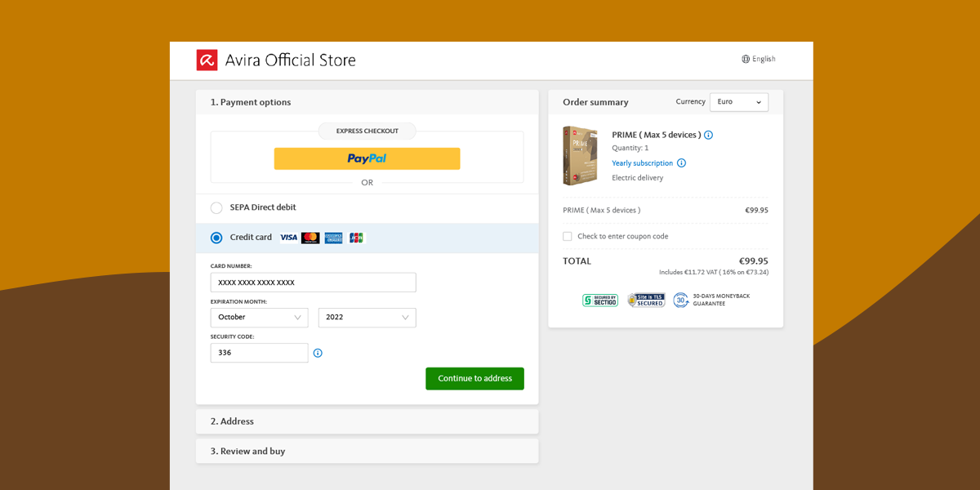This screenshot has height=490, width=980.
Task: Open the expiration year dropdown
Action: point(367,318)
